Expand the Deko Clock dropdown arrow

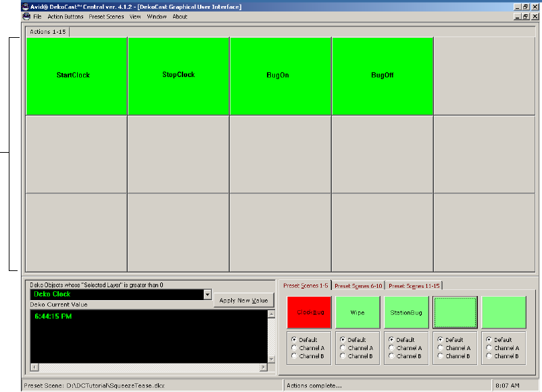tap(207, 294)
